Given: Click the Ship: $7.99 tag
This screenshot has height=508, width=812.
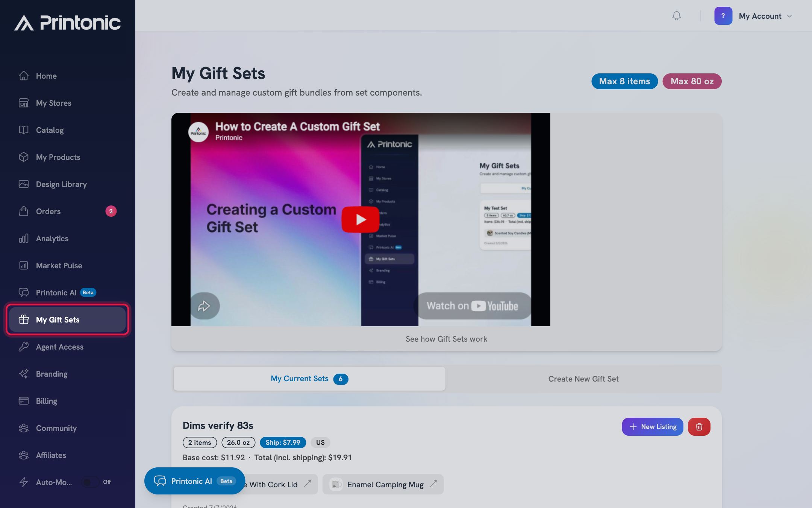Looking at the screenshot, I should [x=283, y=443].
